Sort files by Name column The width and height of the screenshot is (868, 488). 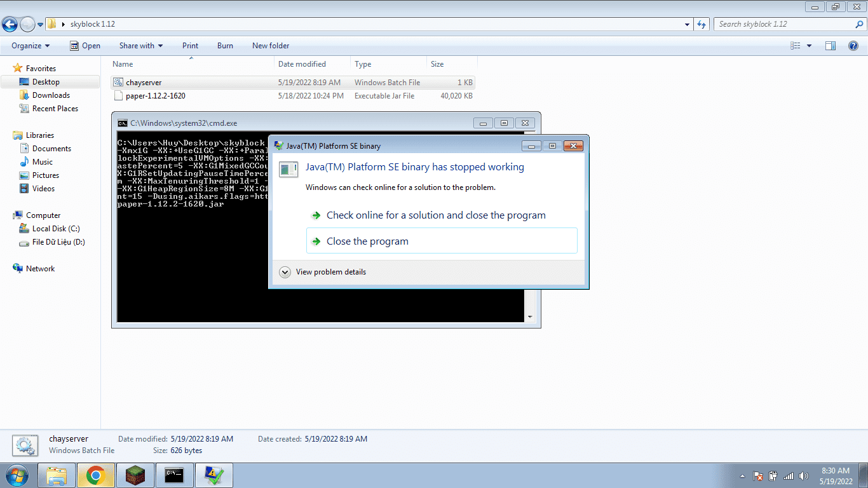pyautogui.click(x=191, y=64)
